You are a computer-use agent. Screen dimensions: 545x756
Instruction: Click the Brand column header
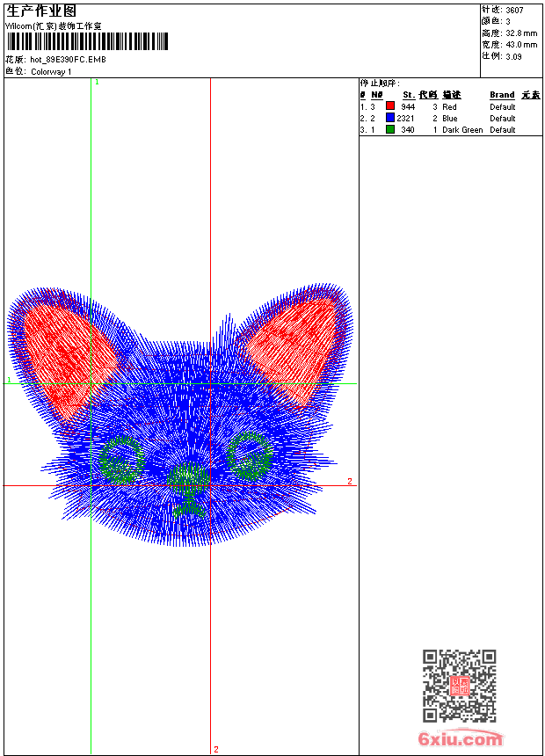pos(502,95)
